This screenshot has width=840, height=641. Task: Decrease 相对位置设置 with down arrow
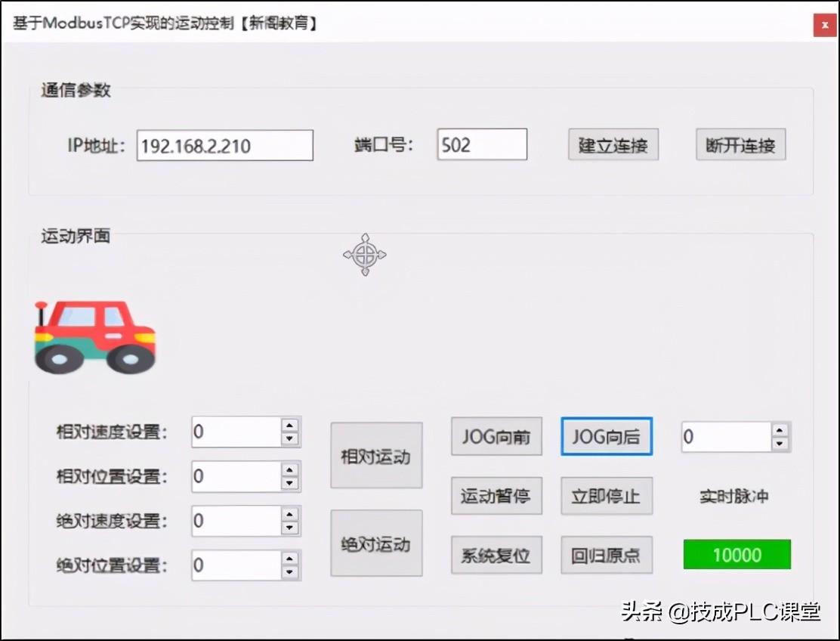pyautogui.click(x=290, y=484)
